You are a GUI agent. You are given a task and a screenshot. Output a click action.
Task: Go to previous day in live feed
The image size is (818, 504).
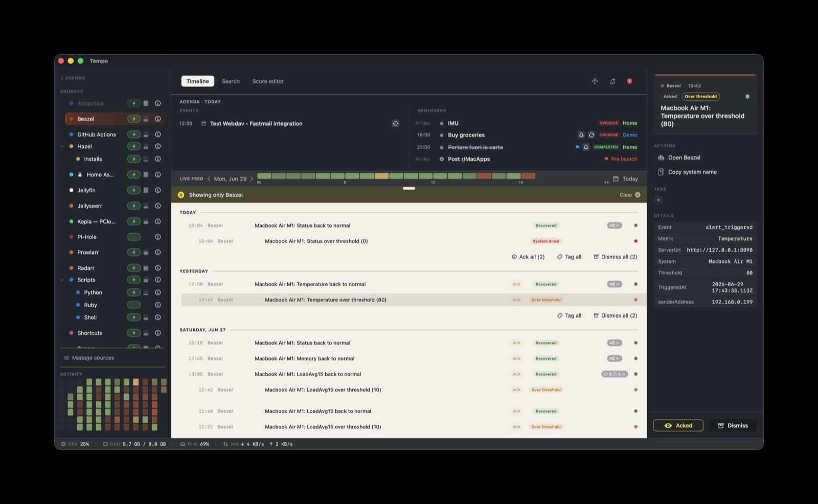[209, 179]
